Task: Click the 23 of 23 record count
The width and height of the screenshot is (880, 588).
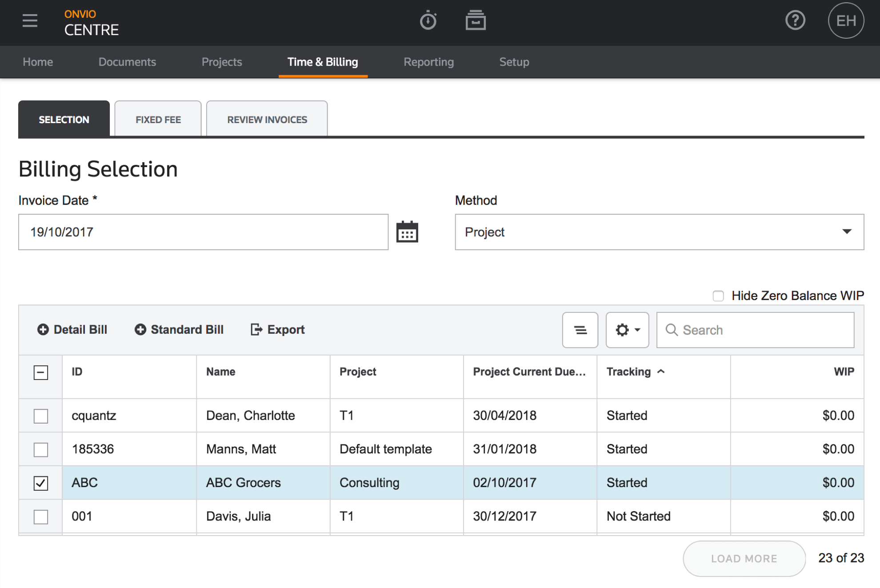Action: pos(841,558)
